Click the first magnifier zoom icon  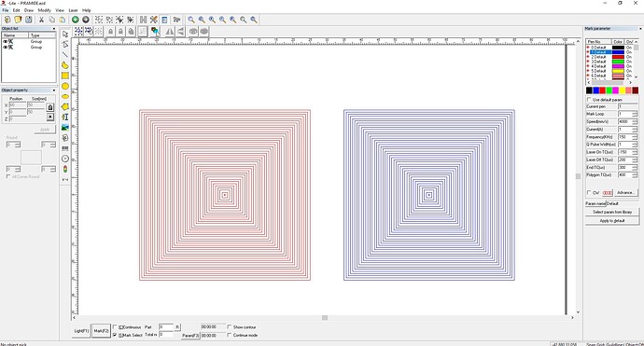click(x=191, y=20)
